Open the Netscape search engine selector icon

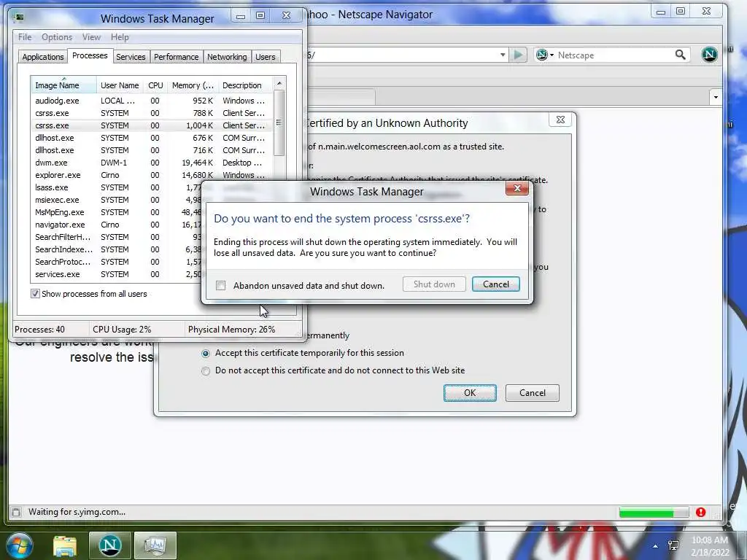click(544, 55)
